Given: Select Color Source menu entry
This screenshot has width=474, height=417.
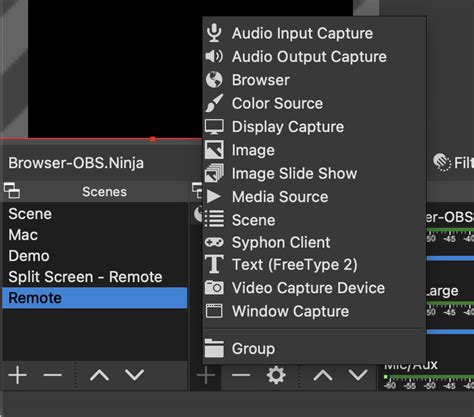Looking at the screenshot, I should click(314, 103).
